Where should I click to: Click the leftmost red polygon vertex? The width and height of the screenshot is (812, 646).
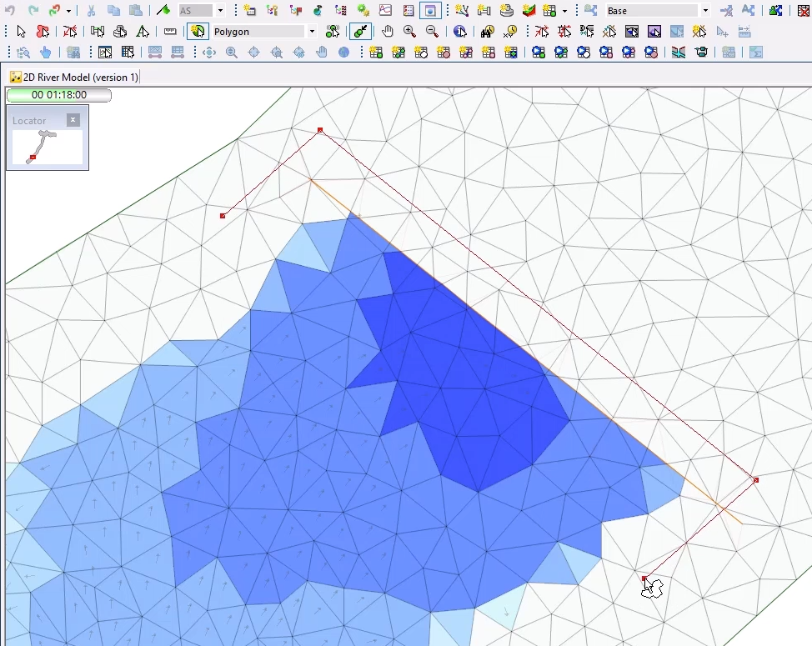pos(223,216)
